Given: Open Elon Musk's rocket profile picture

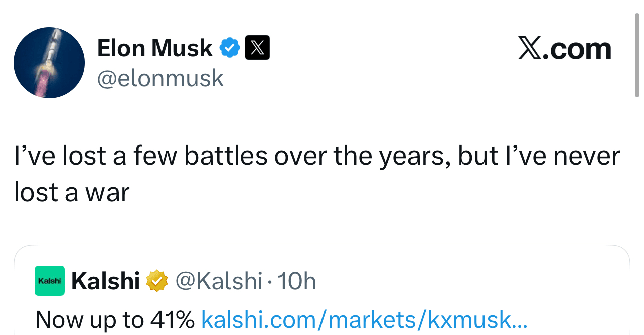Looking at the screenshot, I should (49, 63).
